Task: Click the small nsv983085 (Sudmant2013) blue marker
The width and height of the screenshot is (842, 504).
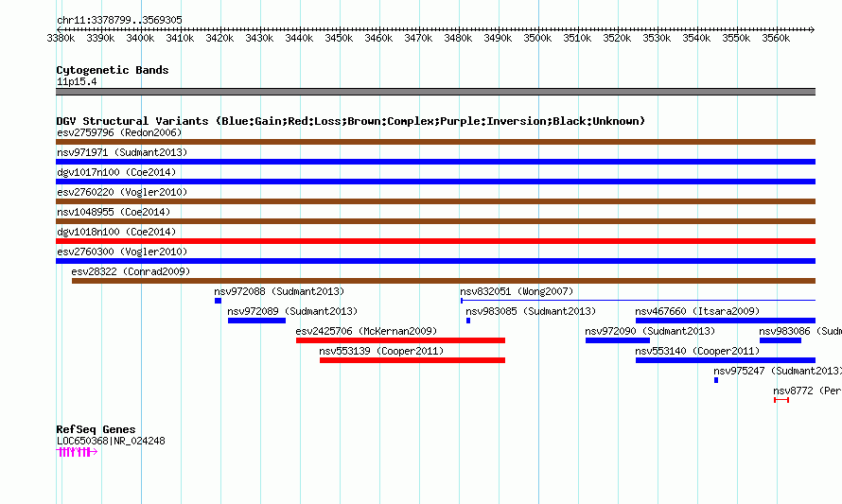Action: click(x=468, y=321)
